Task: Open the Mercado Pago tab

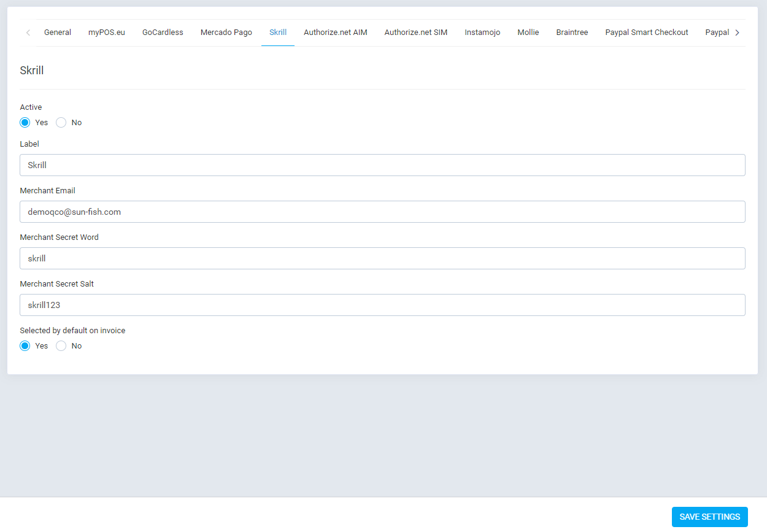Action: pyautogui.click(x=226, y=32)
